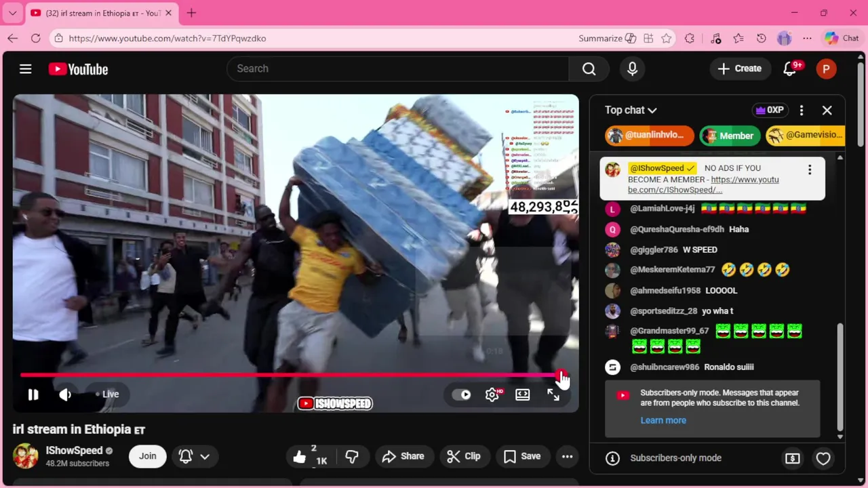View site information icon in address bar
Screen dimensions: 868x488
[x=59, y=39]
